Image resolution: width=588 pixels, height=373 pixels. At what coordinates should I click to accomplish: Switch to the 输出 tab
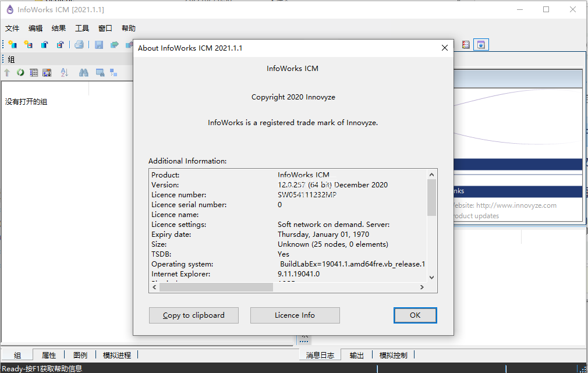(x=357, y=355)
